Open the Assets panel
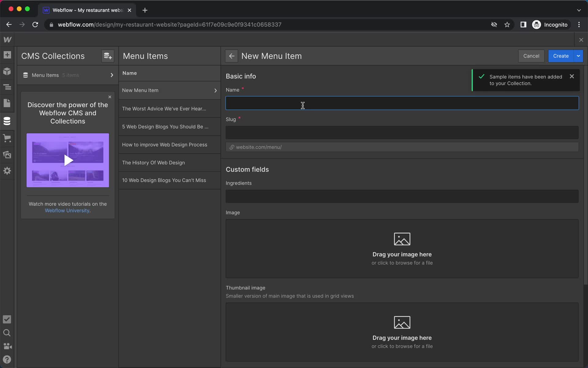This screenshot has width=588, height=368. [x=7, y=155]
